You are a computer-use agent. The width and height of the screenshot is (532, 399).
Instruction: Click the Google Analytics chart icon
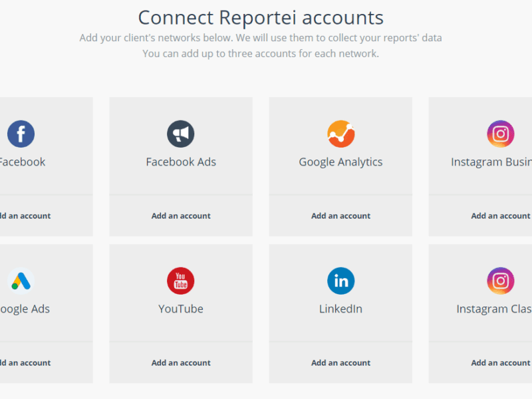point(340,134)
